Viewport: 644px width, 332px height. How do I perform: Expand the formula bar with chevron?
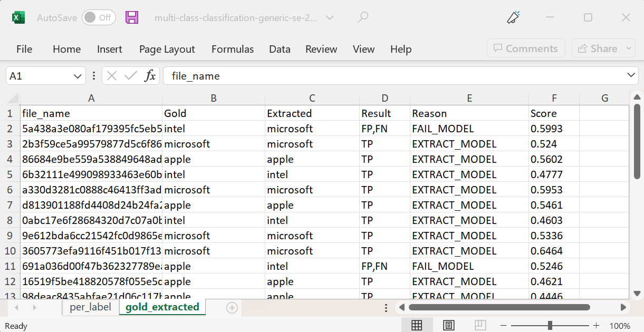(x=632, y=75)
